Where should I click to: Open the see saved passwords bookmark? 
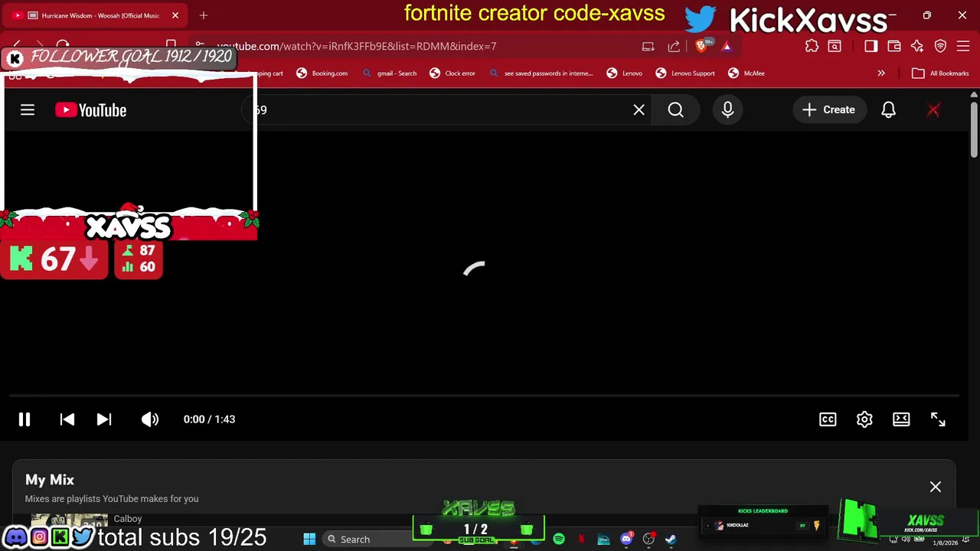(541, 73)
